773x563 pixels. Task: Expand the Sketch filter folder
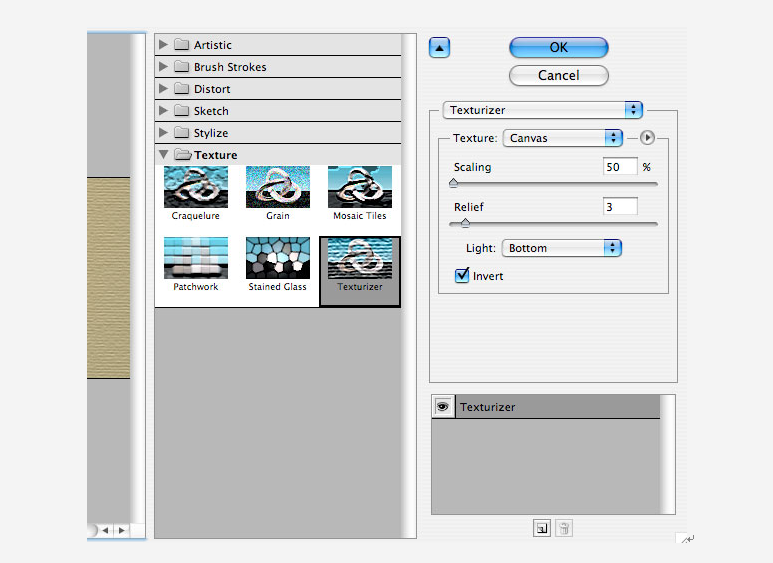click(163, 110)
